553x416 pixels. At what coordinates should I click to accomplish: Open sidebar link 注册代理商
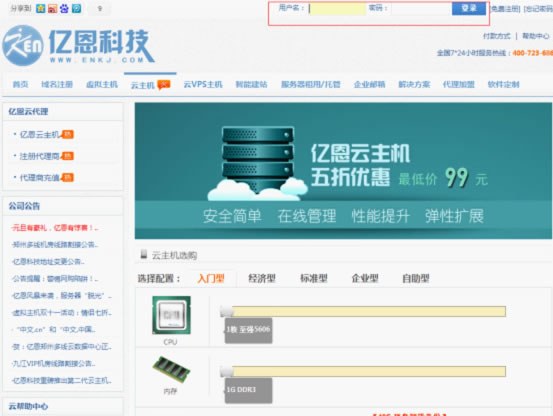(40, 156)
